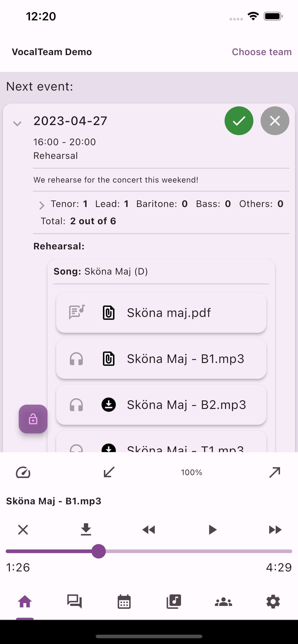Open the calendar tab
This screenshot has width=298, height=644.
(x=124, y=602)
